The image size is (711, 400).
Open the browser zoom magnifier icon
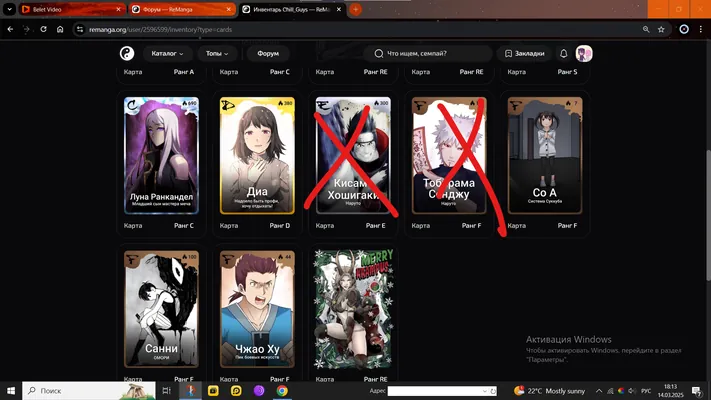coord(646,29)
